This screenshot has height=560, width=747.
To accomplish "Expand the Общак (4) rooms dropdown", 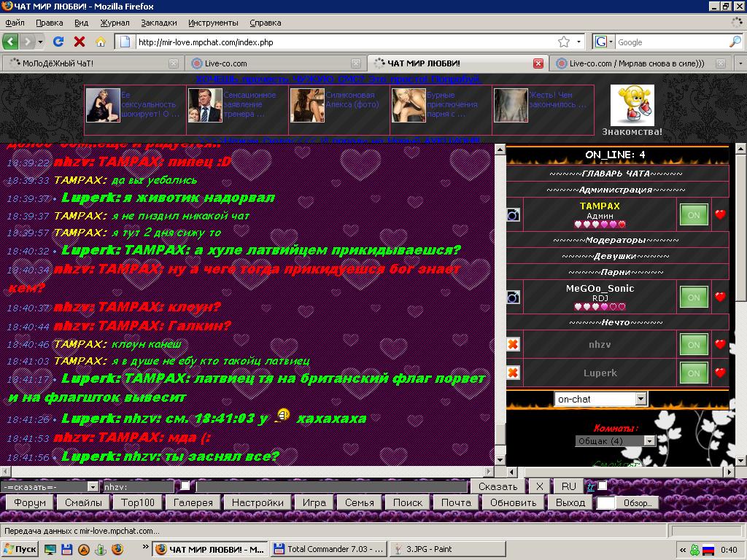I will (615, 441).
